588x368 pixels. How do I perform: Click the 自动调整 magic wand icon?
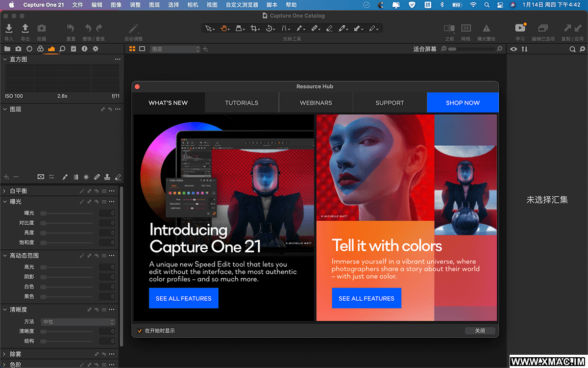tap(133, 28)
